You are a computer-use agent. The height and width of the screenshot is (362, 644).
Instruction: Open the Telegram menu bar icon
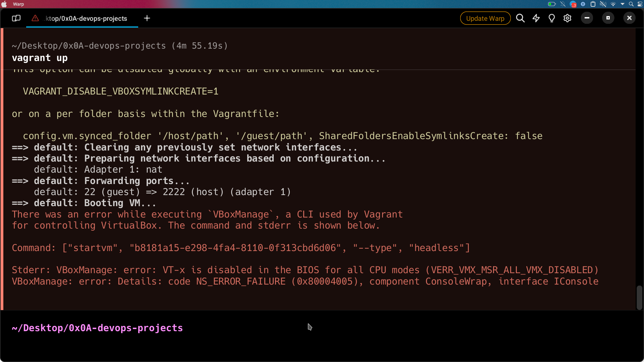point(573,4)
